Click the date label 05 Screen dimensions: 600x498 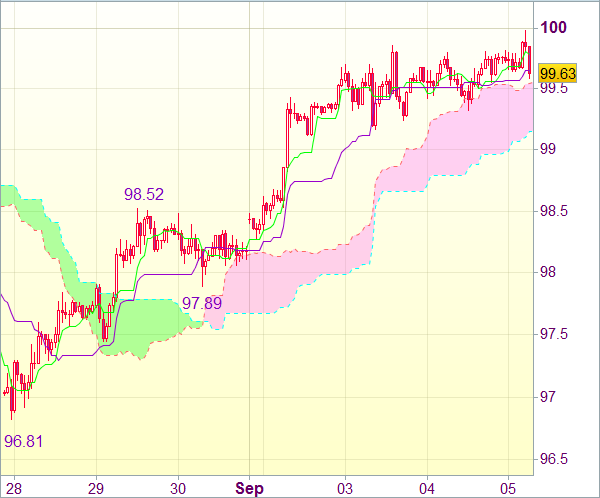coord(508,489)
